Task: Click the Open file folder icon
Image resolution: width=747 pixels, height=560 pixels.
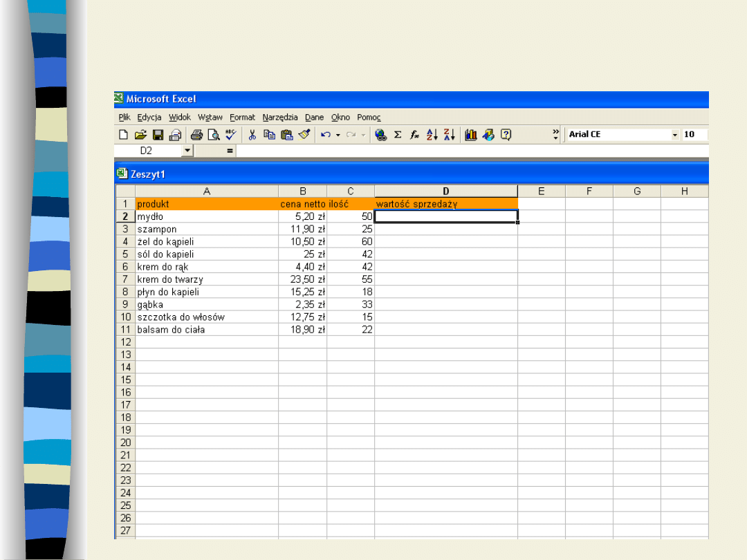Action: [140, 135]
